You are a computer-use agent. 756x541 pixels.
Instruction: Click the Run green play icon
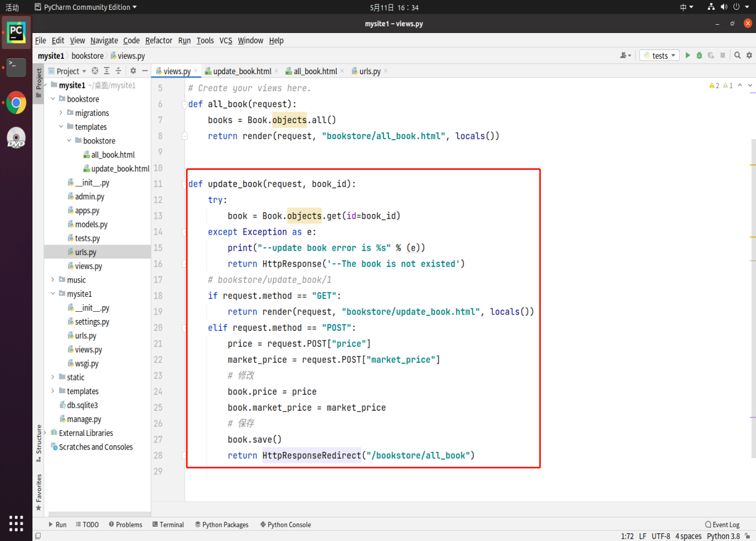pos(688,56)
